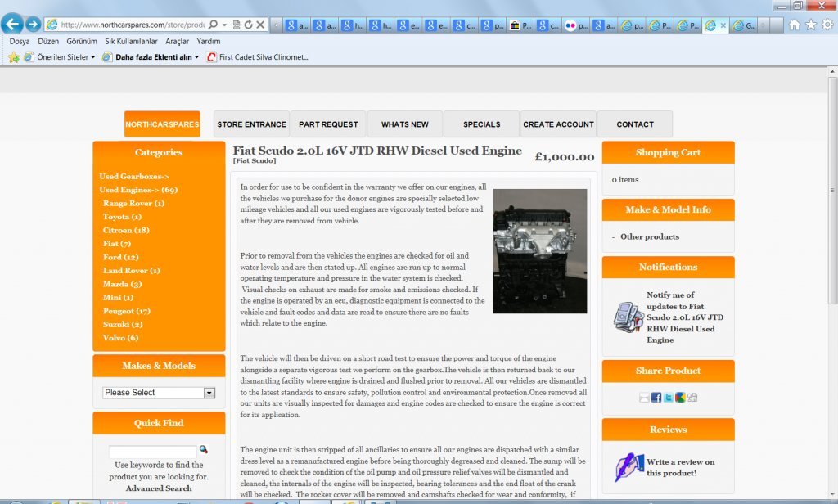The image size is (838, 504).
Task: Click the magnifier search icon in address bar
Action: 213,25
